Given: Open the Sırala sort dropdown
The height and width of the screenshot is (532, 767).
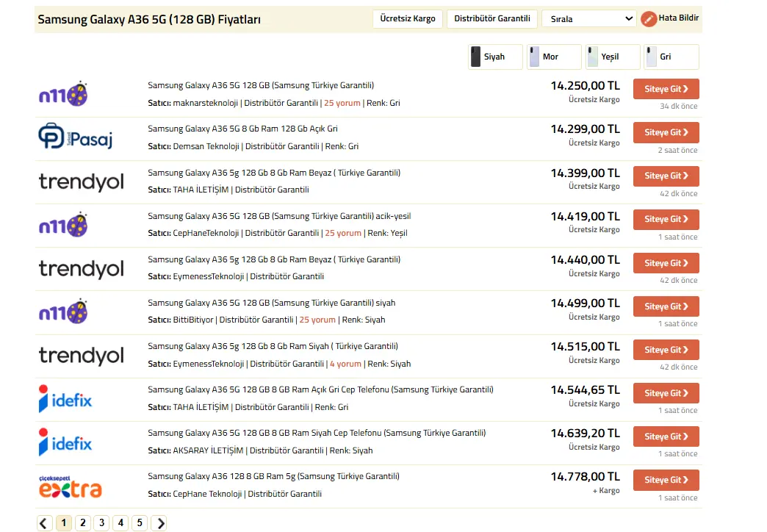Looking at the screenshot, I should point(589,18).
